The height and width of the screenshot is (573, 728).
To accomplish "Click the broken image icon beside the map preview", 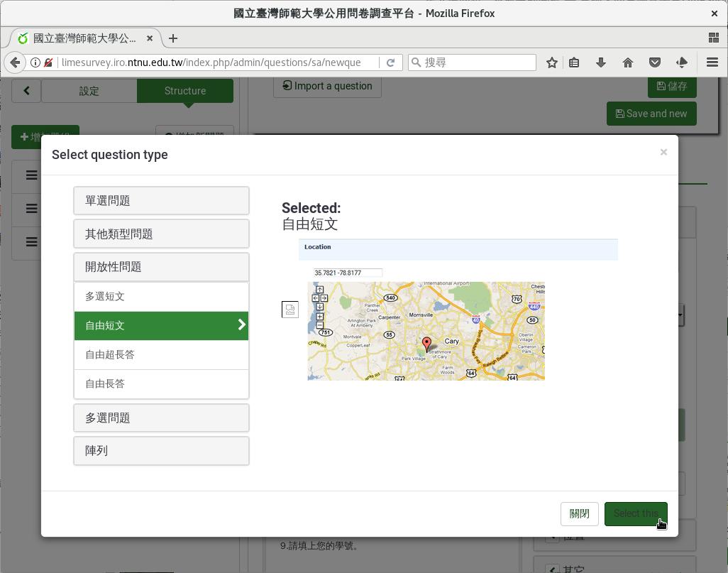I will [290, 310].
